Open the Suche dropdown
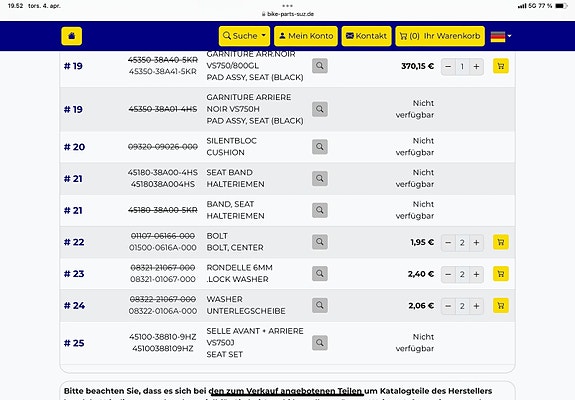 point(244,36)
